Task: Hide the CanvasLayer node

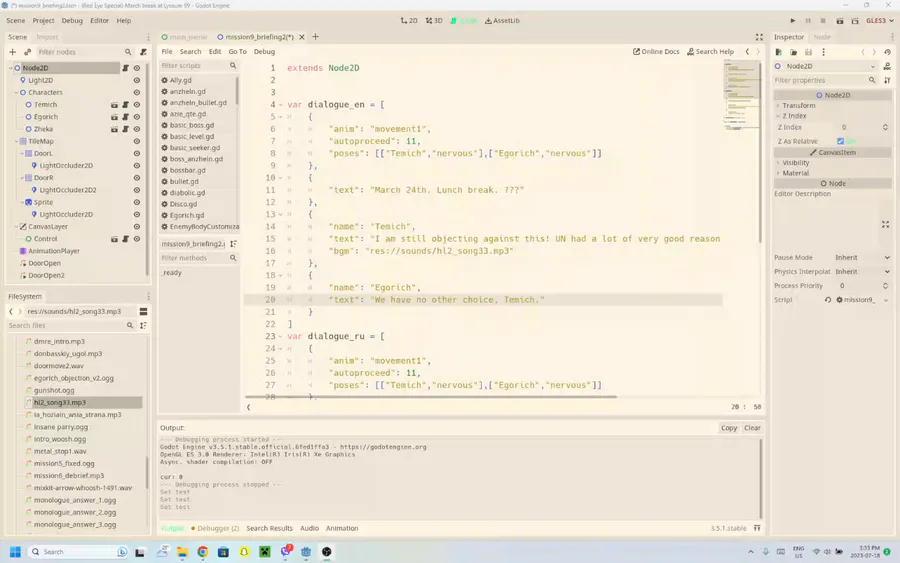Action: [137, 227]
